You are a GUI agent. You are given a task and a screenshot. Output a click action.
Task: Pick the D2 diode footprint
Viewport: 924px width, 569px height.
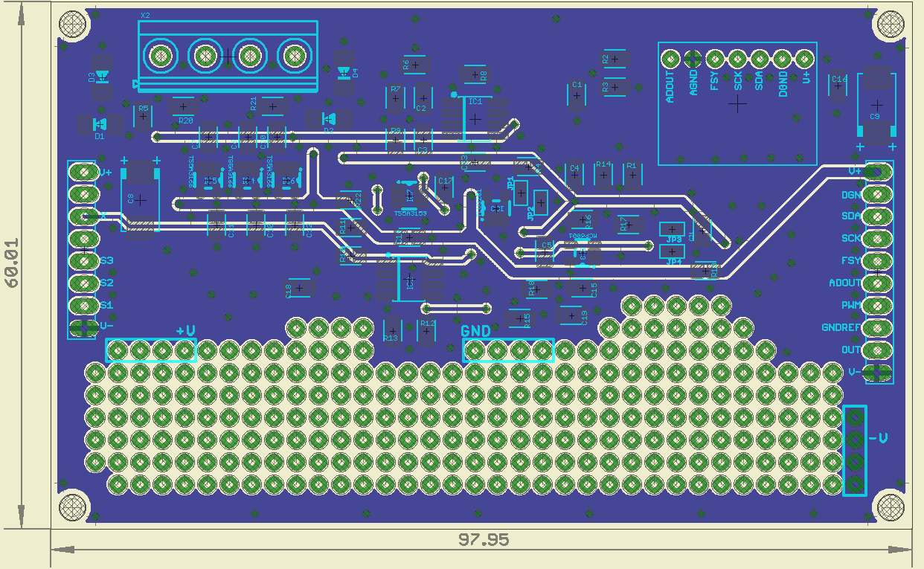click(x=328, y=118)
